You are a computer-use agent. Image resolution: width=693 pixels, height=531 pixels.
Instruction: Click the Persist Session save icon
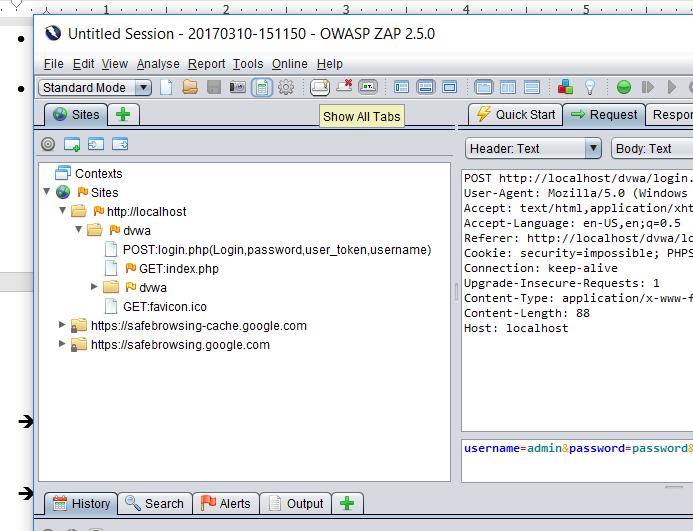click(214, 87)
